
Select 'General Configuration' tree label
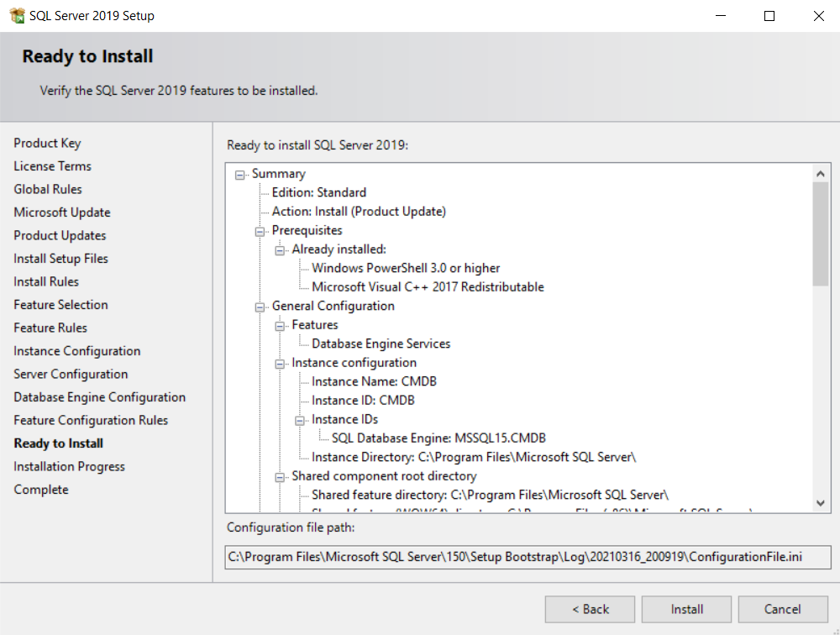point(333,306)
